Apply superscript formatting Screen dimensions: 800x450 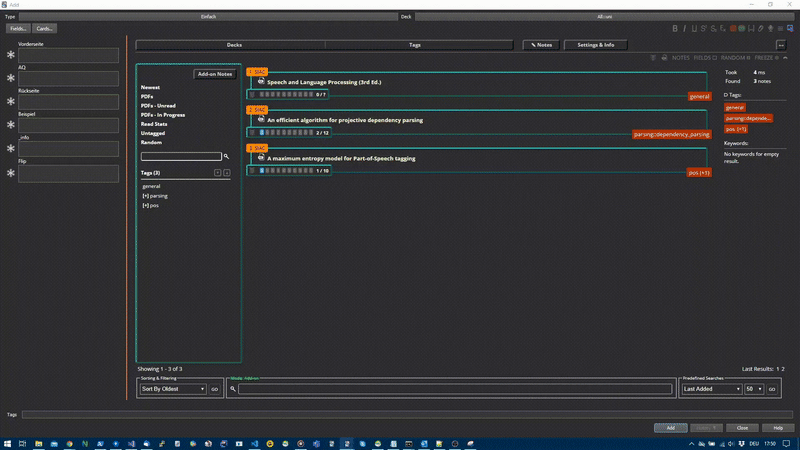coord(704,29)
